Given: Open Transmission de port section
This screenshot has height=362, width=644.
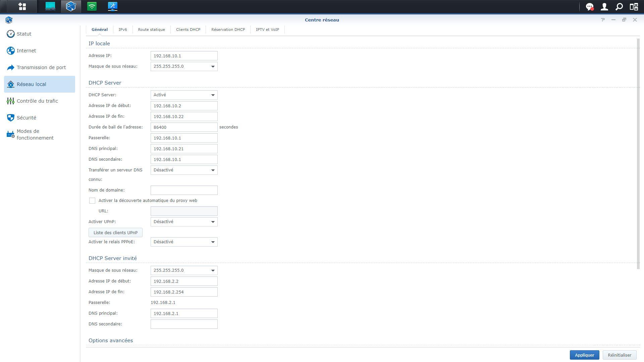Looking at the screenshot, I should 40,67.
